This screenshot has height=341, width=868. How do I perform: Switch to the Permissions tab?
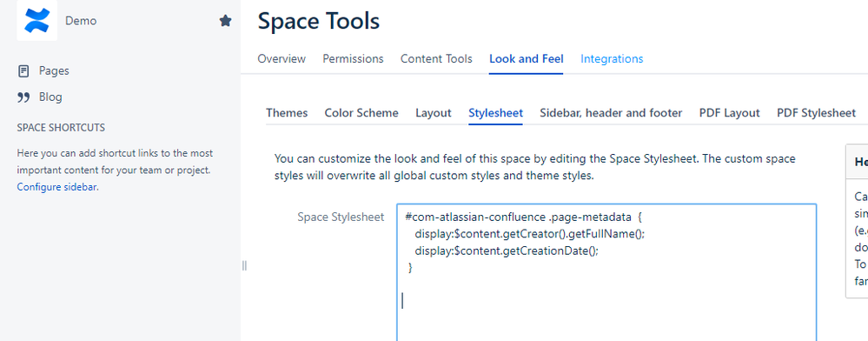(353, 59)
